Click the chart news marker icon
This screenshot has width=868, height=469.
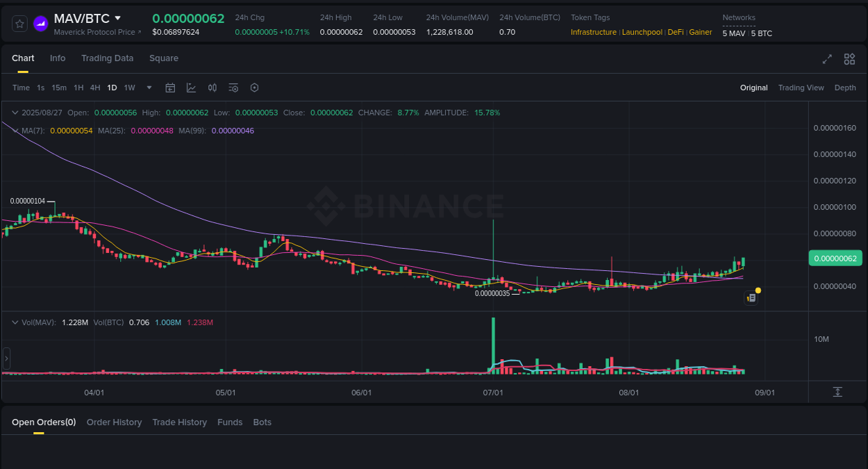pos(751,297)
